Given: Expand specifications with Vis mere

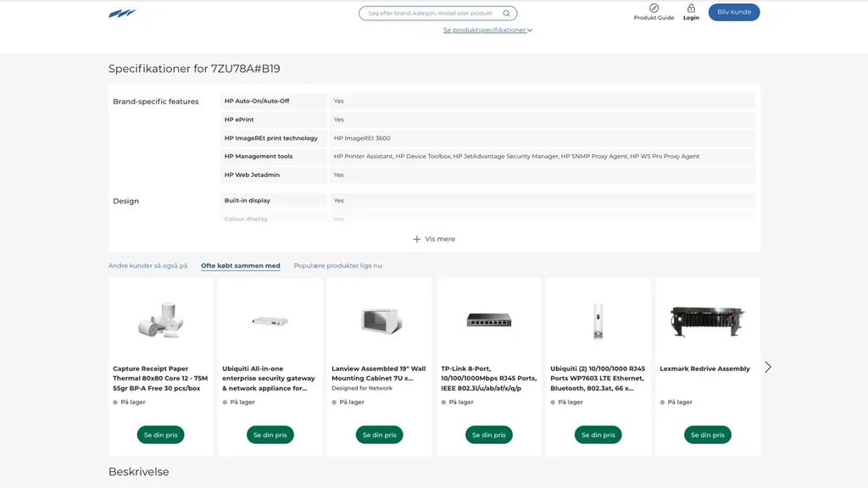Looking at the screenshot, I should click(434, 239).
